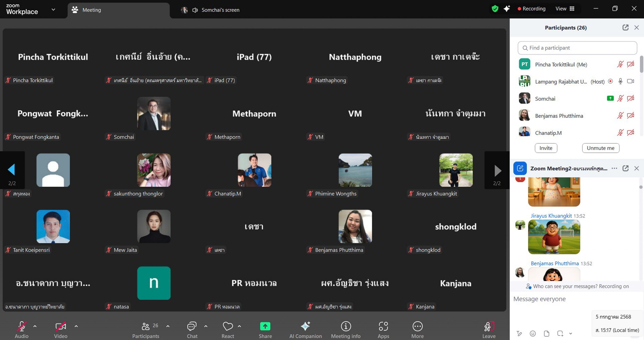Click Jirayus Khuangkit sender name in chat
The height and width of the screenshot is (340, 644).
point(551,216)
